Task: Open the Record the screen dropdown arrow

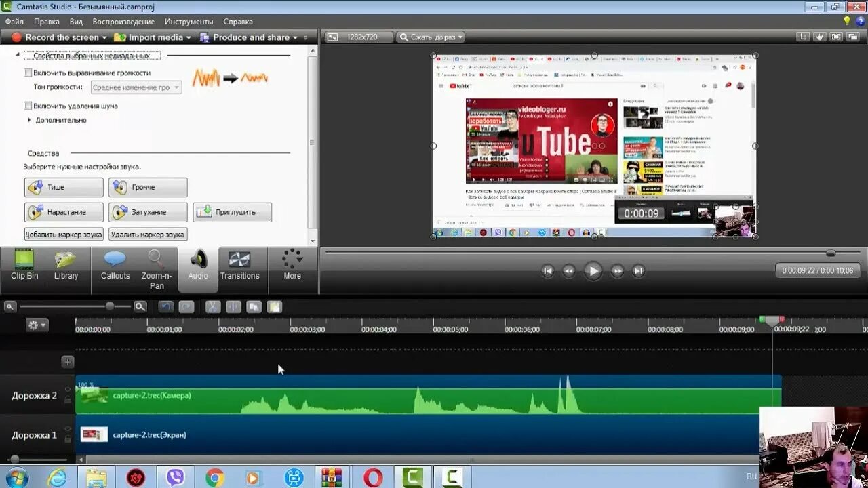Action: pos(104,38)
